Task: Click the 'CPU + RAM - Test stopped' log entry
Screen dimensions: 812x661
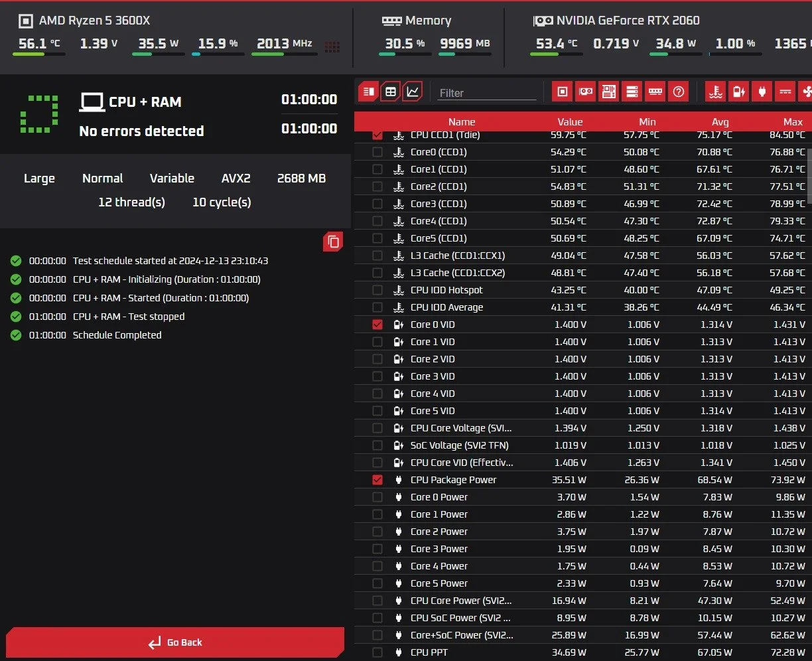Action: (x=129, y=317)
